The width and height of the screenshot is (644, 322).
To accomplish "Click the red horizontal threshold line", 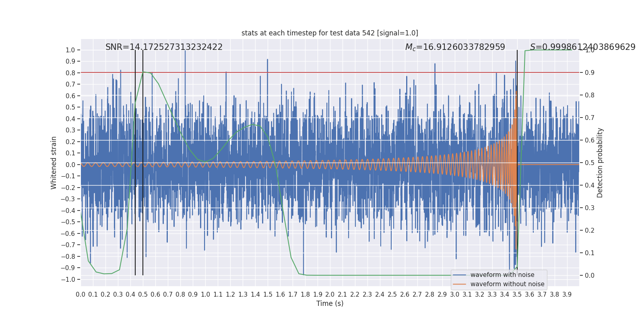I will [x=330, y=73].
